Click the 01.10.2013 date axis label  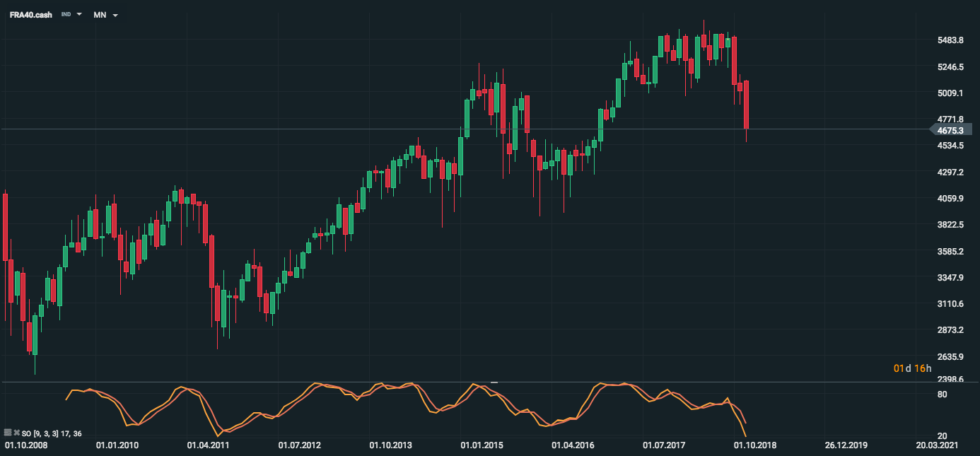click(x=391, y=446)
